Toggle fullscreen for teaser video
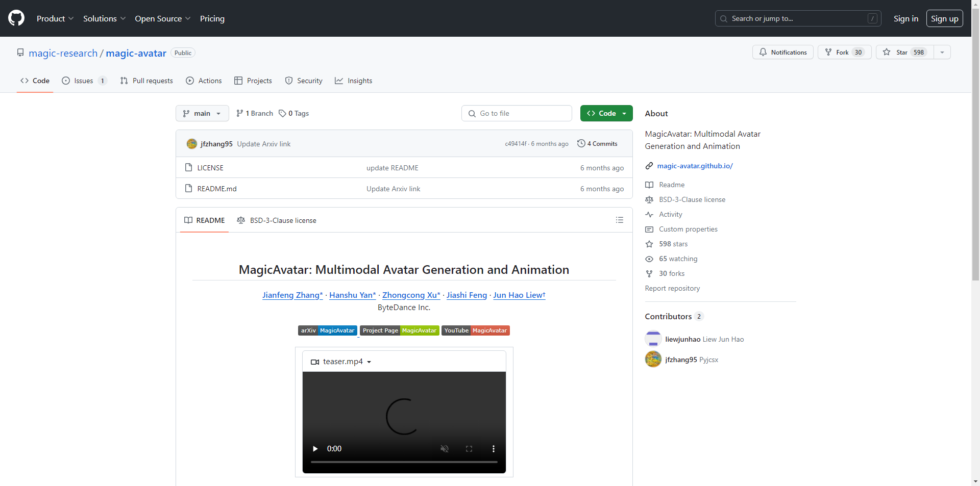Screen dimensions: 980x486 coord(469,449)
